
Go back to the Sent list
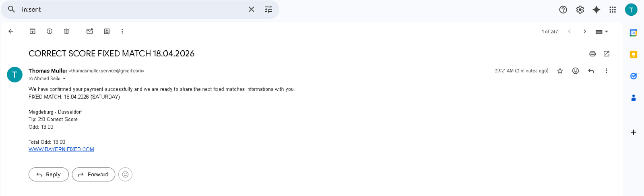(11, 31)
